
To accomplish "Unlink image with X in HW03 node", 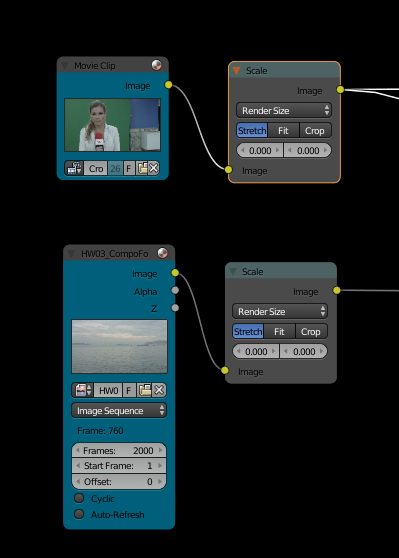I will (159, 390).
